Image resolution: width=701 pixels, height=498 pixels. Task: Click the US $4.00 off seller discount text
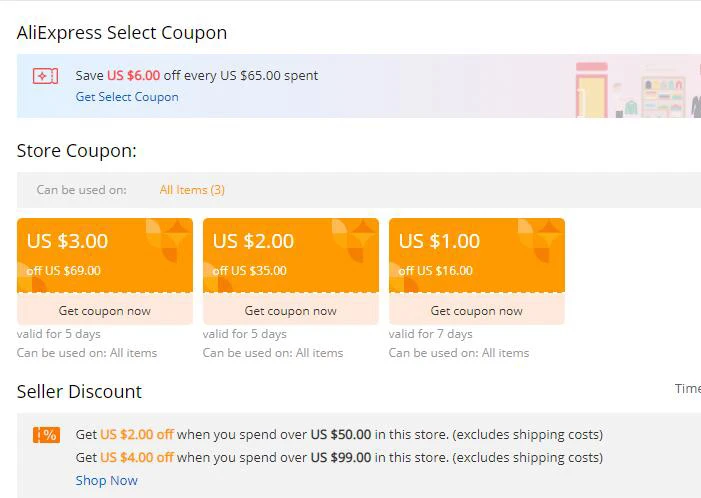coord(136,458)
